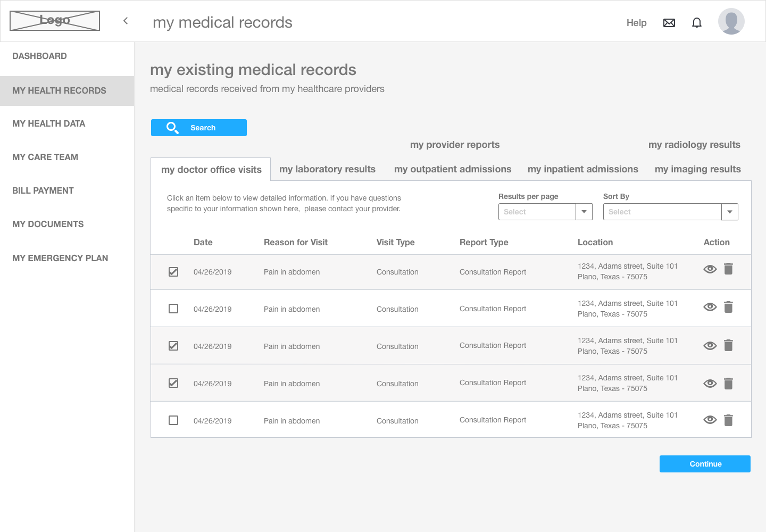This screenshot has width=766, height=532.
Task: Uncheck the first record's checkbox
Action: [173, 271]
